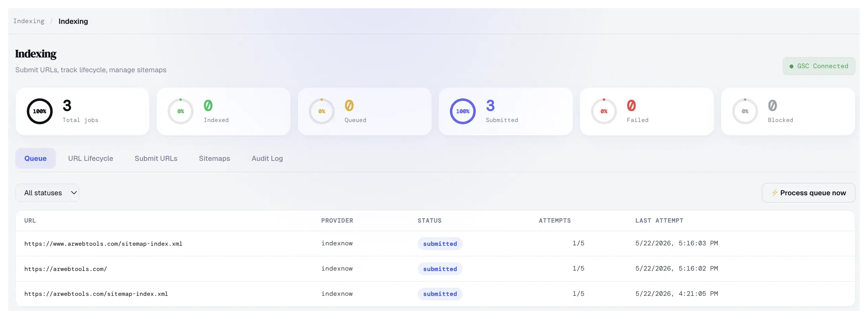Viewport: 868px width, 319px height.
Task: Click the Blocked card label
Action: (780, 120)
